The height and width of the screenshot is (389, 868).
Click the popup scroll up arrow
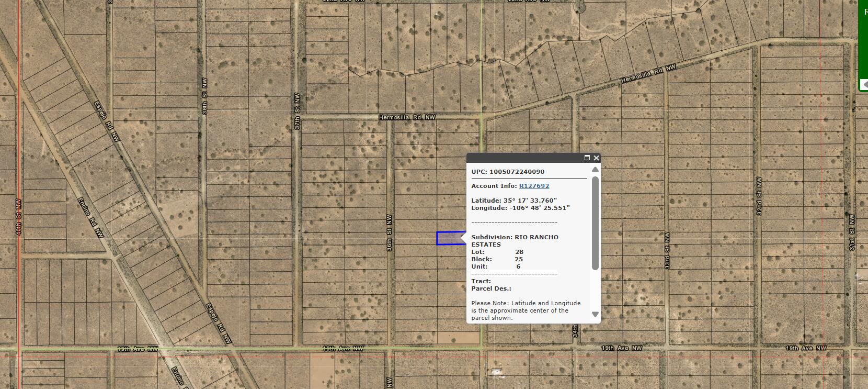click(x=595, y=170)
